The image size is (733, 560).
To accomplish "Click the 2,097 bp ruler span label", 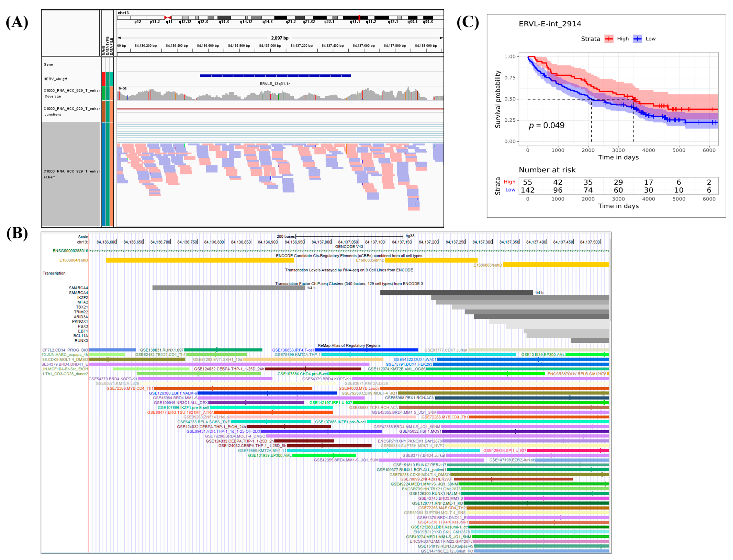I will (x=279, y=38).
